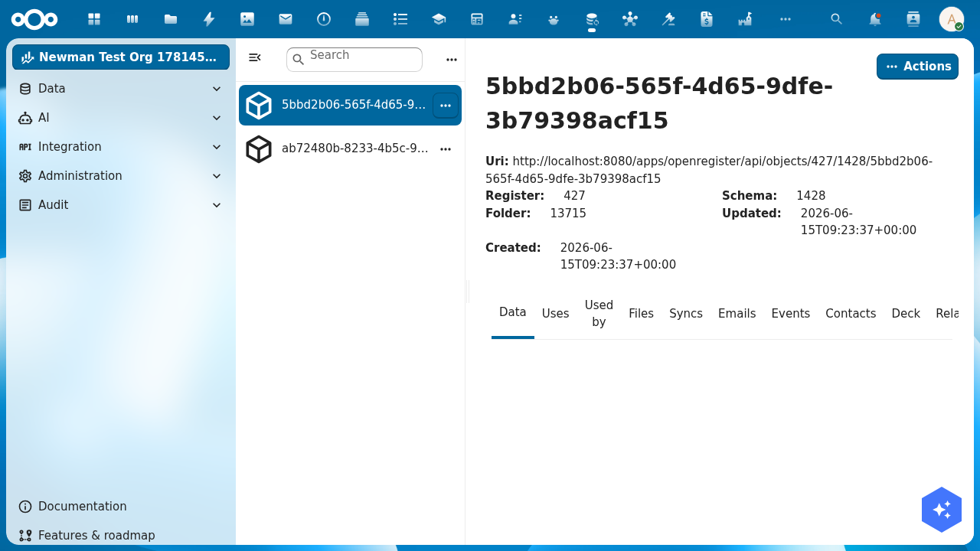The image size is (980, 551).
Task: Click the object UUID page heading
Action: [x=659, y=103]
